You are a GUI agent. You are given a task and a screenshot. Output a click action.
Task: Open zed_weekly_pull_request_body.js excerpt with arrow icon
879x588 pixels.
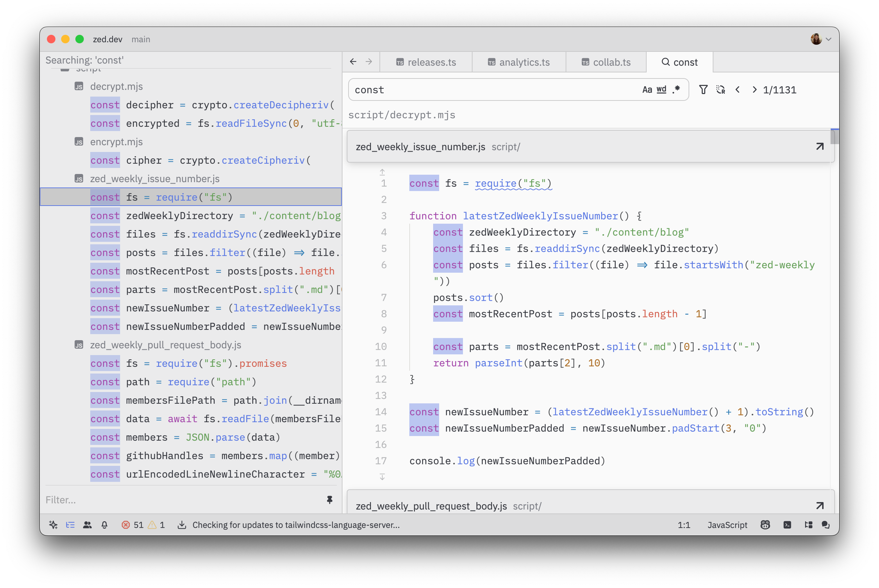click(820, 506)
